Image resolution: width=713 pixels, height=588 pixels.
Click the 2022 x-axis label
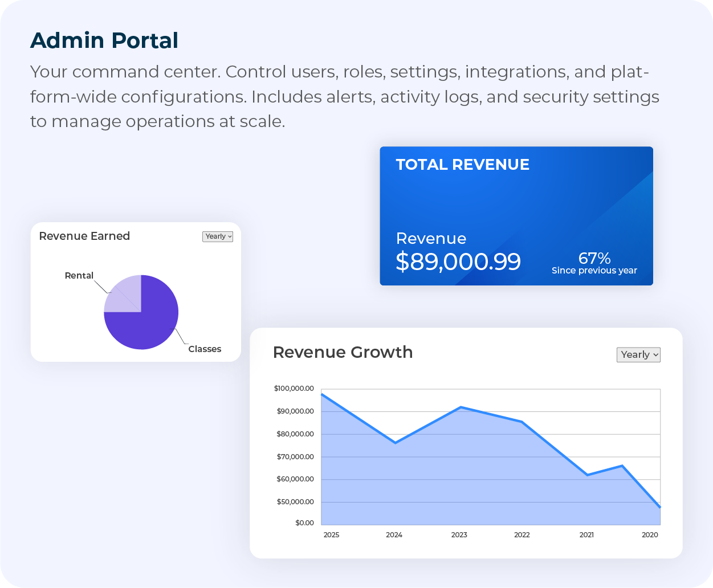[x=521, y=535]
